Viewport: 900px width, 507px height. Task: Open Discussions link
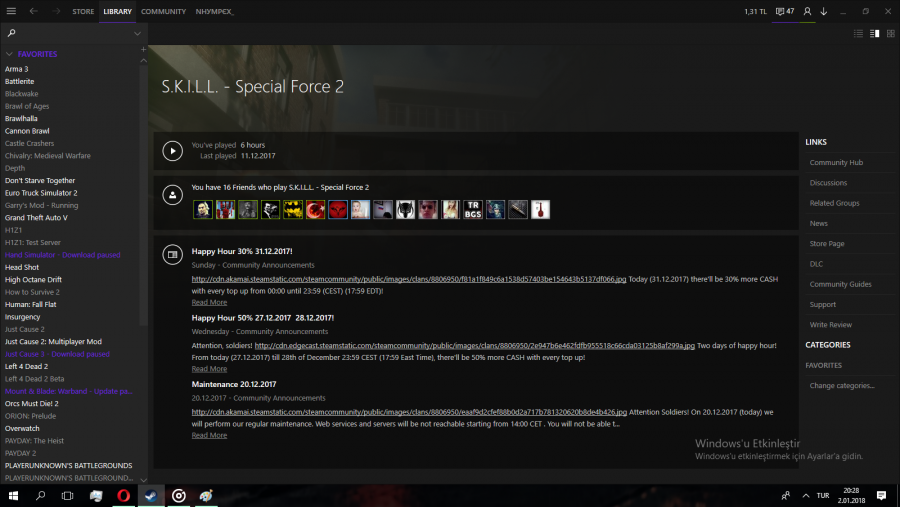[828, 183]
